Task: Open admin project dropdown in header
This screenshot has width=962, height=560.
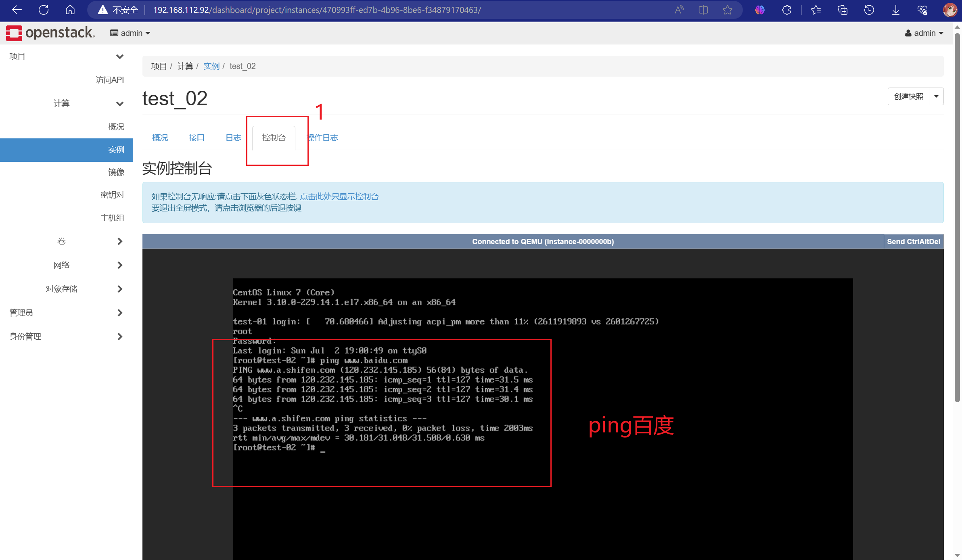Action: (130, 33)
